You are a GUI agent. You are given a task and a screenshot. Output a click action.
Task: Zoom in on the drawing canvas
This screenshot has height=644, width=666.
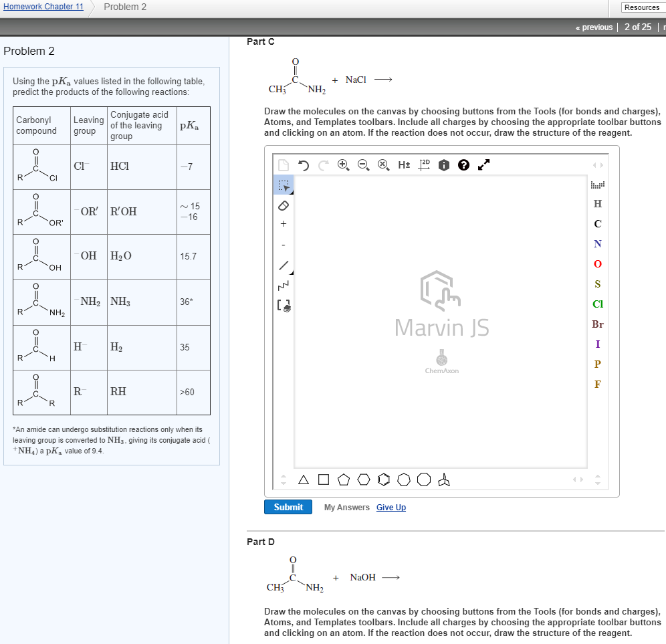click(x=344, y=165)
